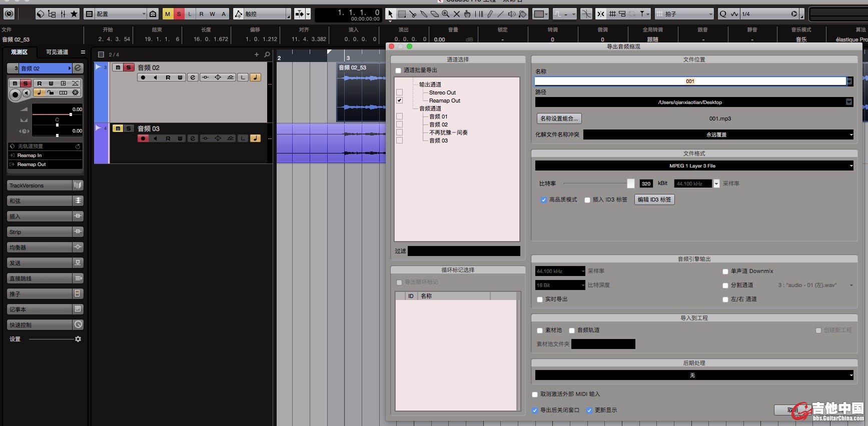Select the Mute X tool in toolbar
This screenshot has width=868, height=426.
(x=456, y=14)
